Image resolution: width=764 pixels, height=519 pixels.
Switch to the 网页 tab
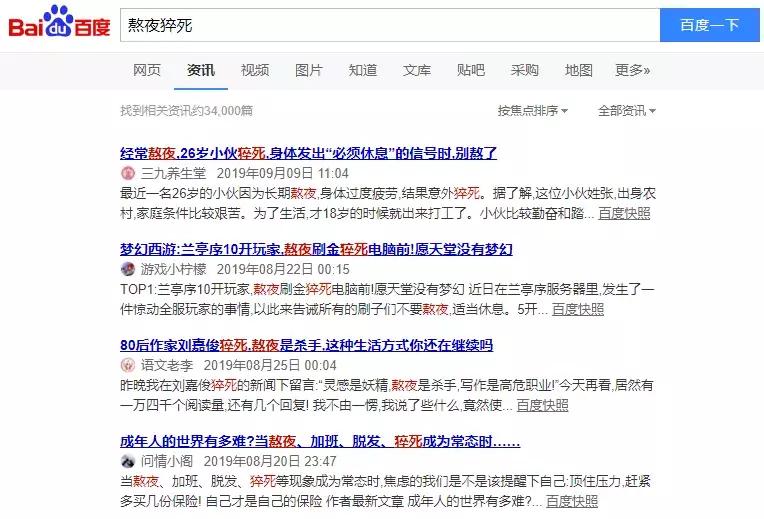(x=147, y=70)
